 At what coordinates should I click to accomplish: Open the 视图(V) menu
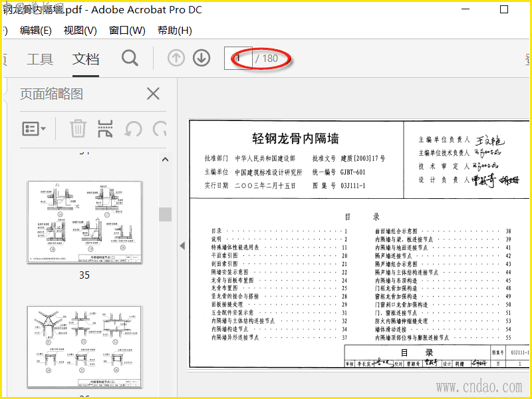click(x=80, y=31)
